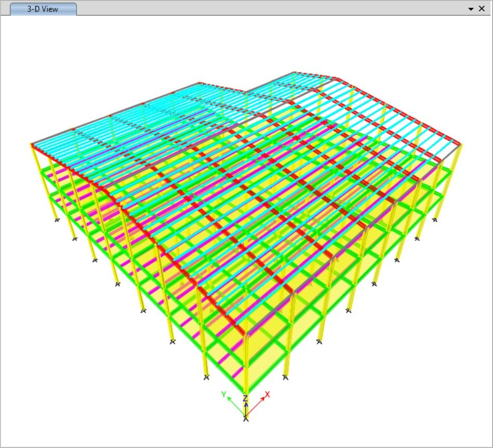The image size is (493, 448).
Task: Select the origin support marker below the axes
Action: click(x=245, y=418)
